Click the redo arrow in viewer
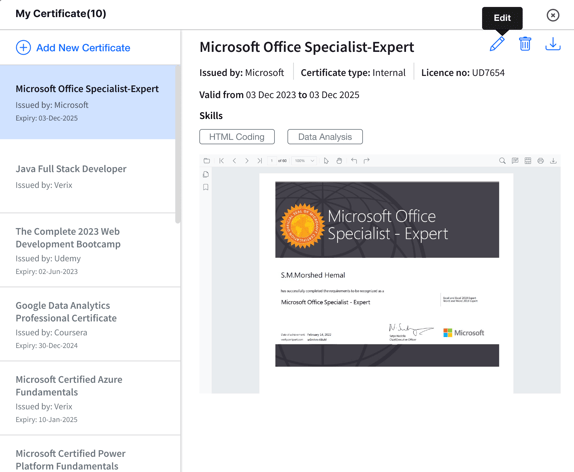This screenshot has height=472, width=574. click(x=366, y=161)
